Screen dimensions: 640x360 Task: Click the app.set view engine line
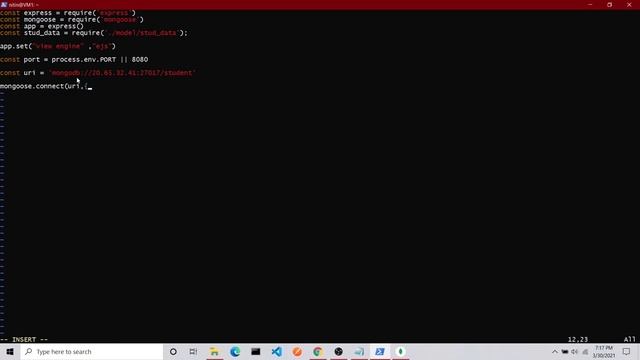point(58,46)
